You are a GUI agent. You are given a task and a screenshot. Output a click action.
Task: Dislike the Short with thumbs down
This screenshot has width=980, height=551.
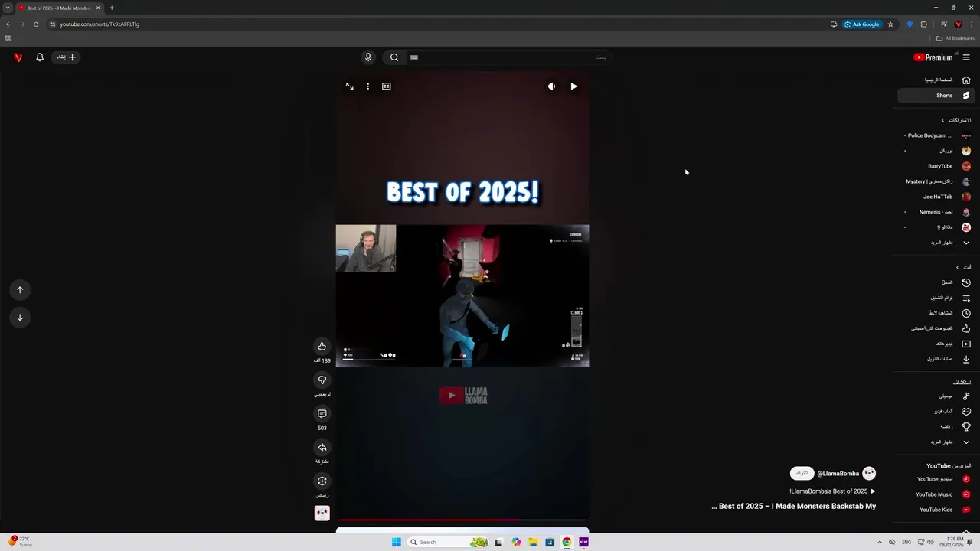[322, 380]
